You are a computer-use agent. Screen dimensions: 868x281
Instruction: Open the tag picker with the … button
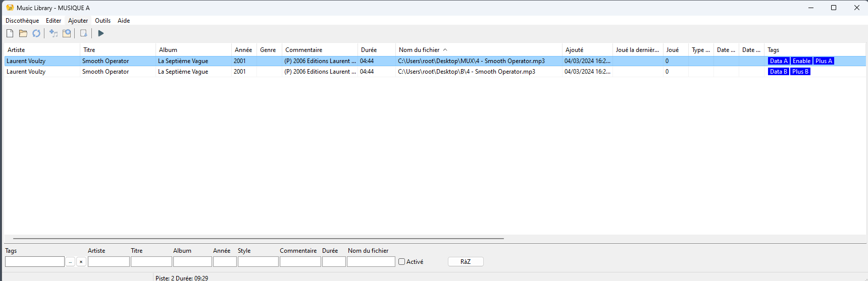(x=70, y=262)
